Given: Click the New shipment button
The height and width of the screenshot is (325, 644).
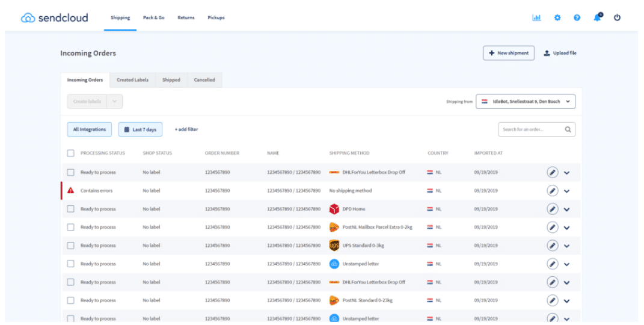Looking at the screenshot, I should 509,53.
